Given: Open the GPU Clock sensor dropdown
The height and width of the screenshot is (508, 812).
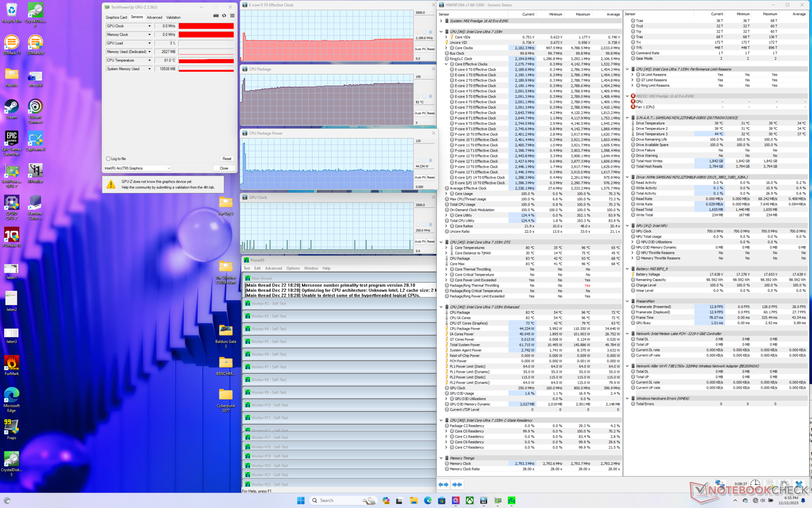Looking at the screenshot, I should point(149,26).
